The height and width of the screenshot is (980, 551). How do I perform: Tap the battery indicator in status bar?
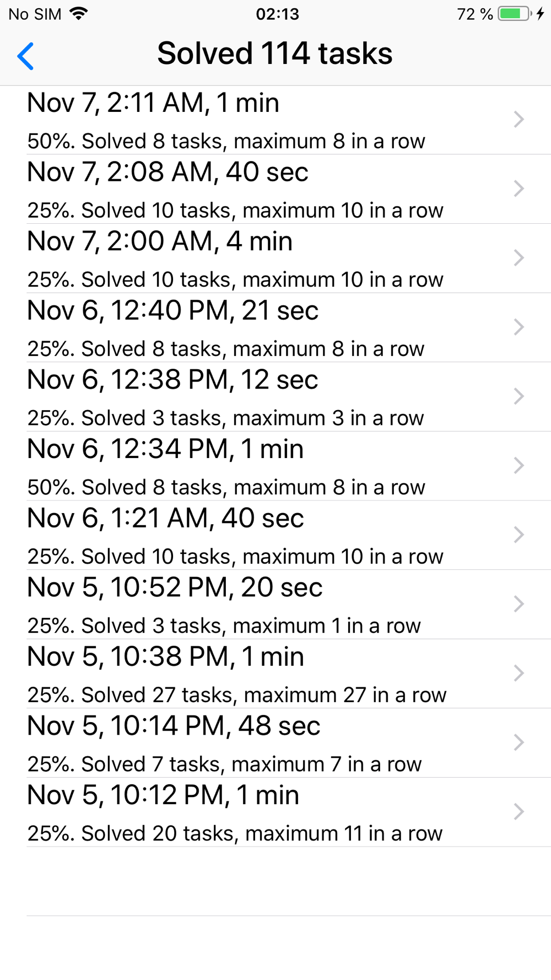pyautogui.click(x=515, y=14)
